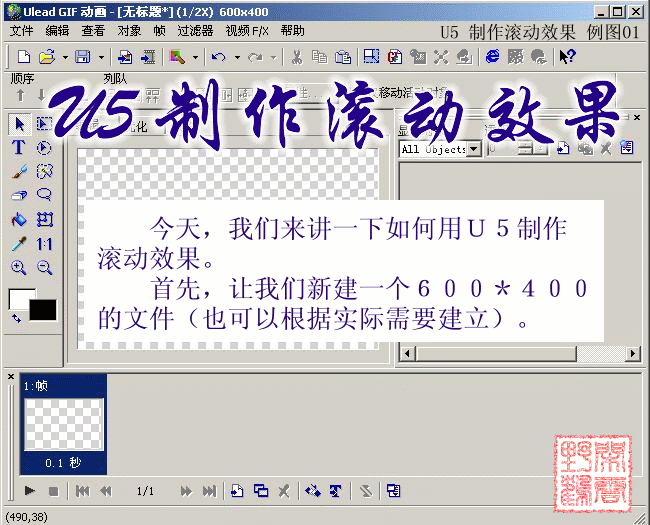
Task: Save the file with the floppy disk icon
Action: (82, 56)
